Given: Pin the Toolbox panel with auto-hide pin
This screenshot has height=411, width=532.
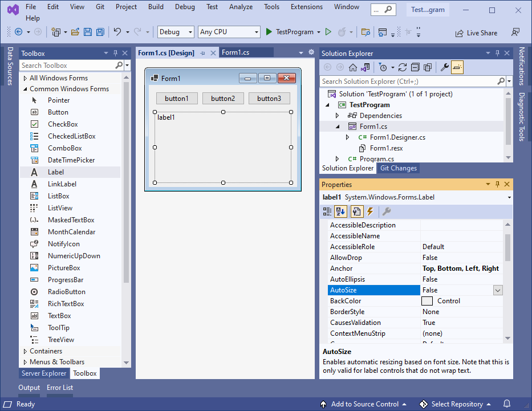Looking at the screenshot, I should [115, 53].
